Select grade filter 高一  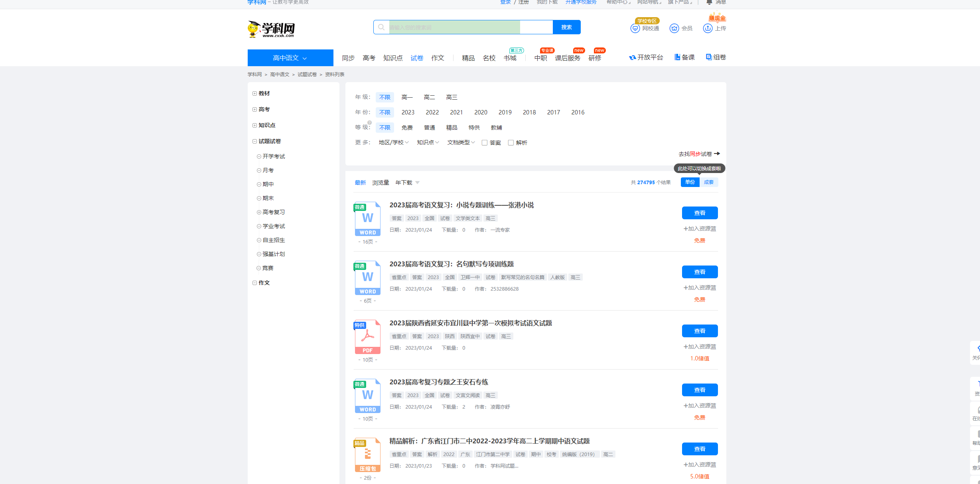tap(407, 97)
